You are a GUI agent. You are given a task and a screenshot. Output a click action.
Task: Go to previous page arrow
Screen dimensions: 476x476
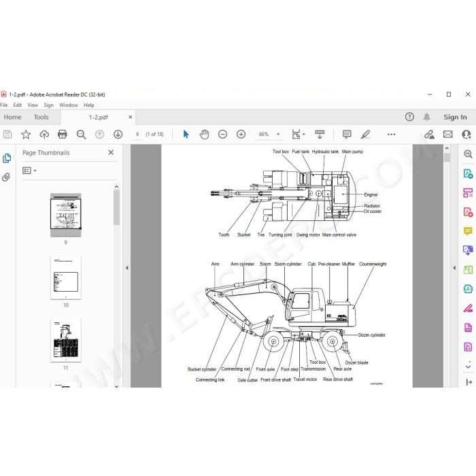pyautogui.click(x=99, y=134)
